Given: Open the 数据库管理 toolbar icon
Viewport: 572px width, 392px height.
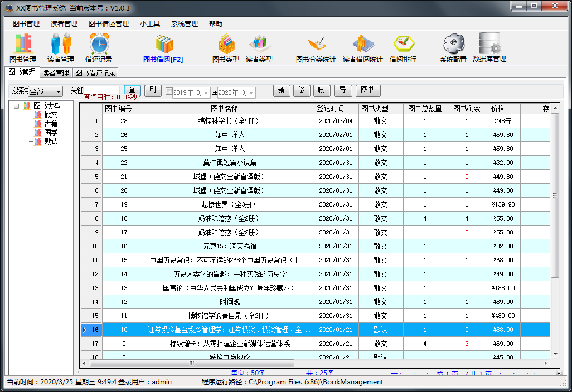Looking at the screenshot, I should point(489,48).
